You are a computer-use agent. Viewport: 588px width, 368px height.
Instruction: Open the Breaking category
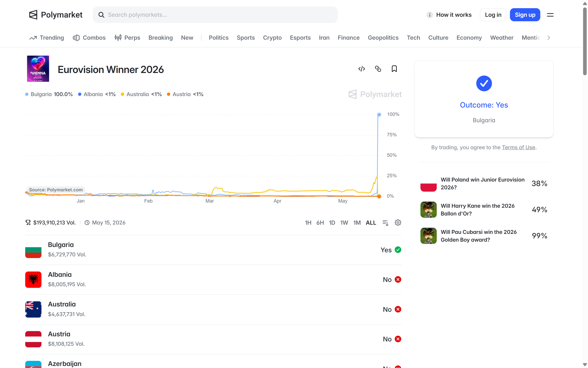pos(160,38)
